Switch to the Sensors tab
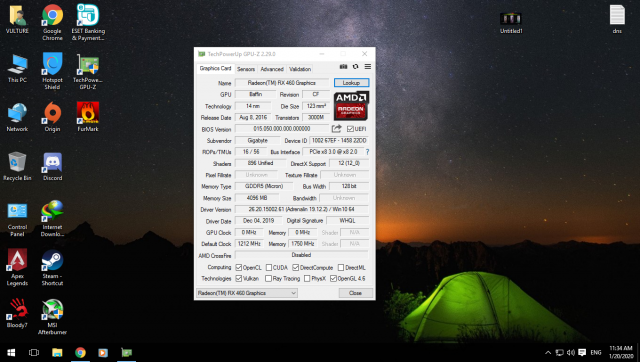Image resolution: width=640 pixels, height=362 pixels. tap(246, 69)
